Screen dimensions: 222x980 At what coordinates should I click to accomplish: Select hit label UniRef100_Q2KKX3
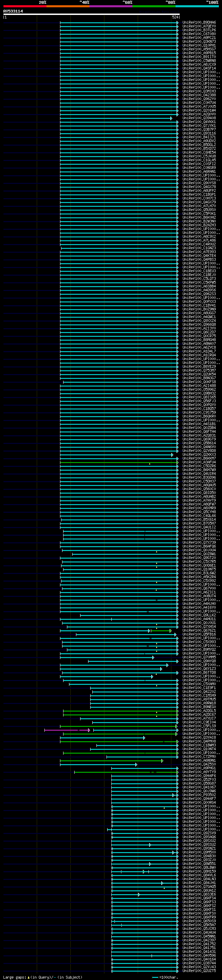(199, 455)
